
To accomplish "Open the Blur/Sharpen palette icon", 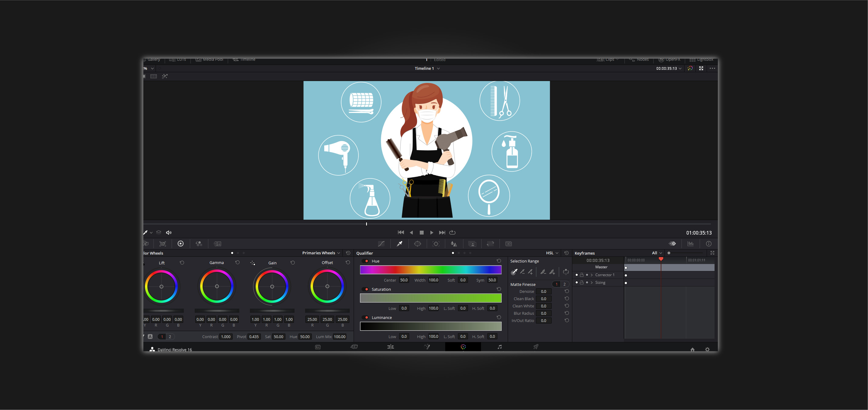I will (454, 244).
